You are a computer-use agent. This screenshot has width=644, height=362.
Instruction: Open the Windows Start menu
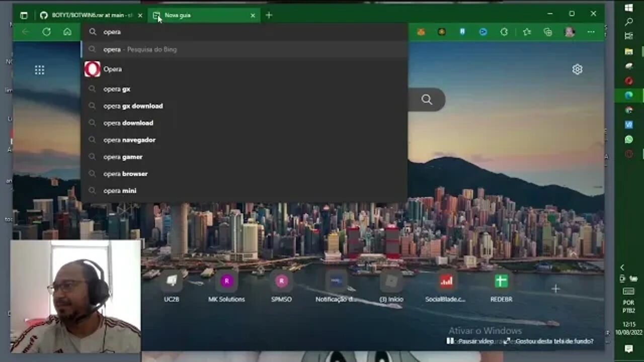point(629,8)
